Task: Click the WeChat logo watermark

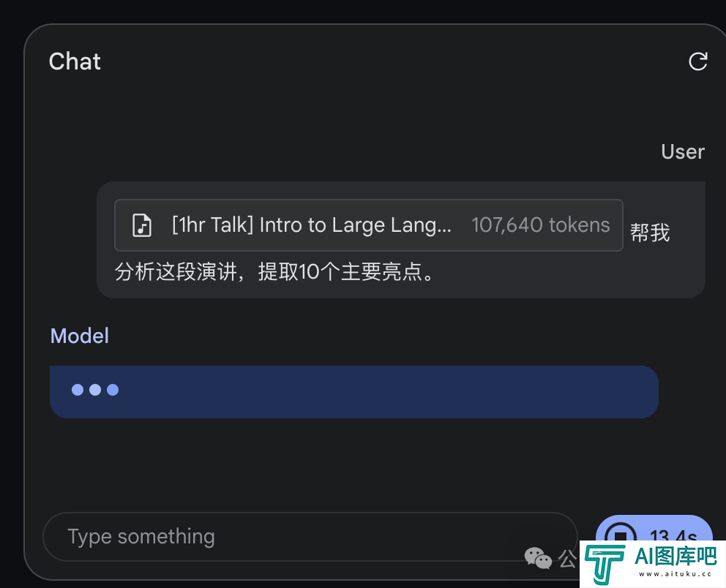Action: [538, 558]
